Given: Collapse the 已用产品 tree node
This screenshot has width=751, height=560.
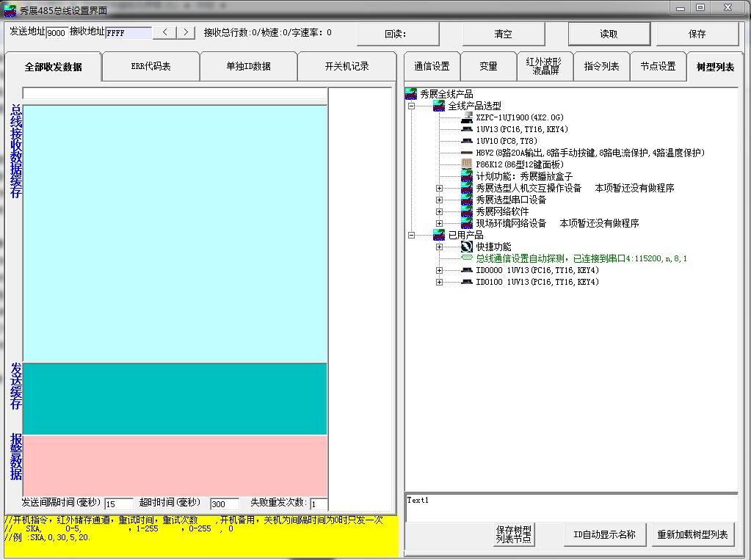Looking at the screenshot, I should click(412, 235).
